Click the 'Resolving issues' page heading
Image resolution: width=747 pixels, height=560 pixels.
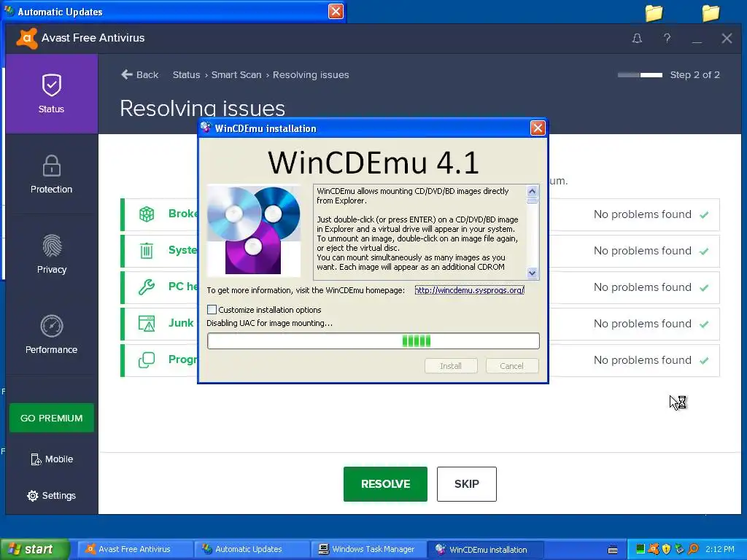[203, 108]
